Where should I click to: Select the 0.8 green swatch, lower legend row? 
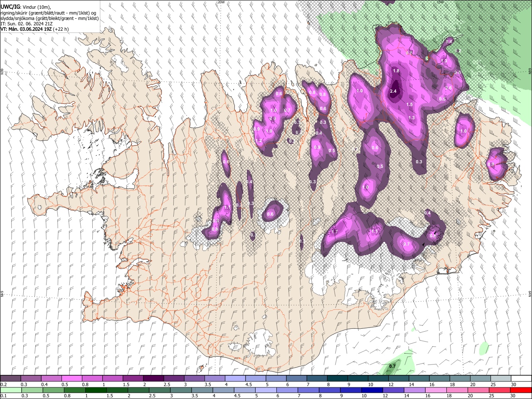[x=75, y=390]
